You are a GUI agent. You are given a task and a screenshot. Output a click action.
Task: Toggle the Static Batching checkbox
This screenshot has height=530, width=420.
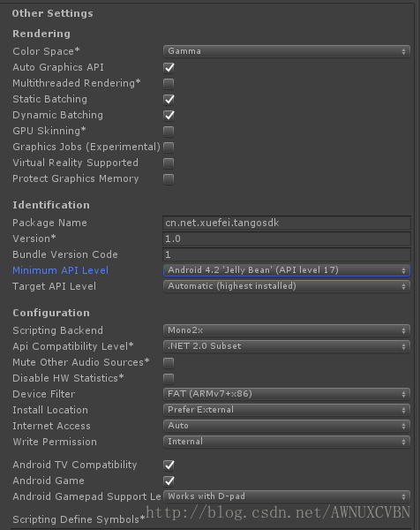pyautogui.click(x=169, y=99)
